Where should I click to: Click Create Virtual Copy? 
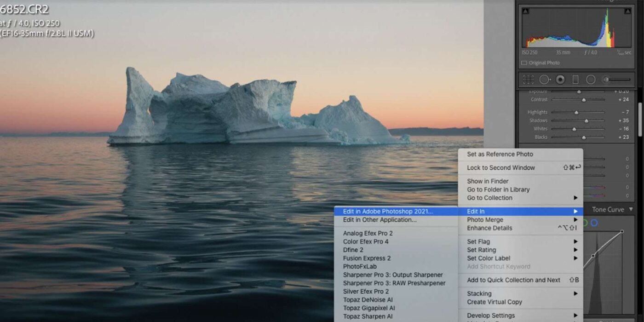(x=494, y=302)
